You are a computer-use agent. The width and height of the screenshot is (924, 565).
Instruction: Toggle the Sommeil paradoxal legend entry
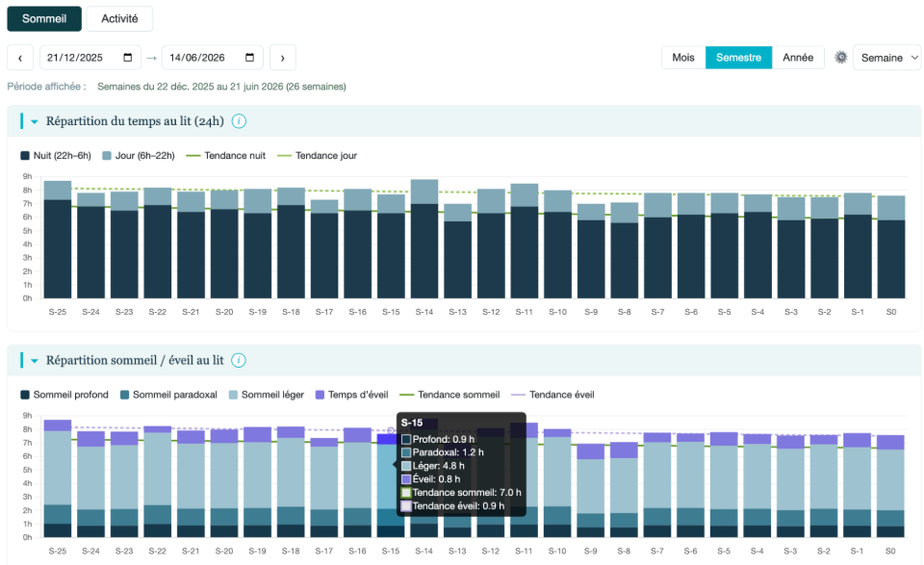tap(168, 395)
